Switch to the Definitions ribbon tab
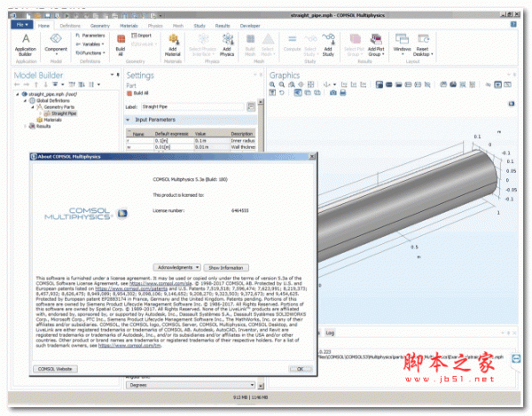The height and width of the screenshot is (416, 532). 70,26
